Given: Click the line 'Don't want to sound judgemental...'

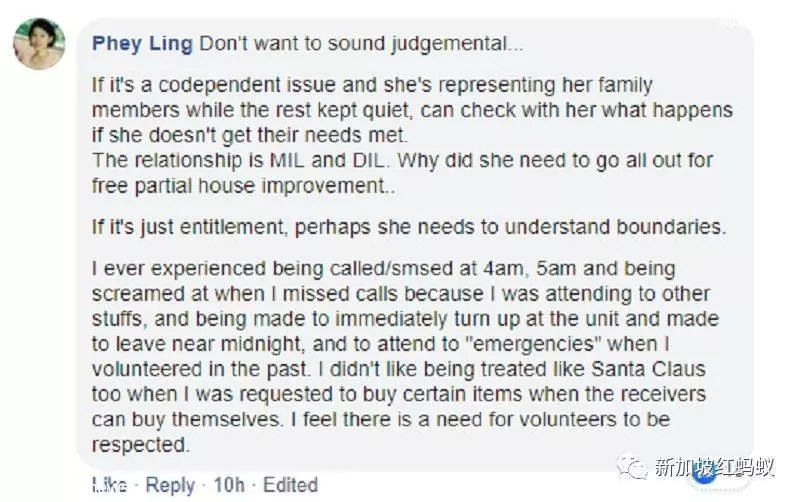Looking at the screenshot, I should point(361,44).
